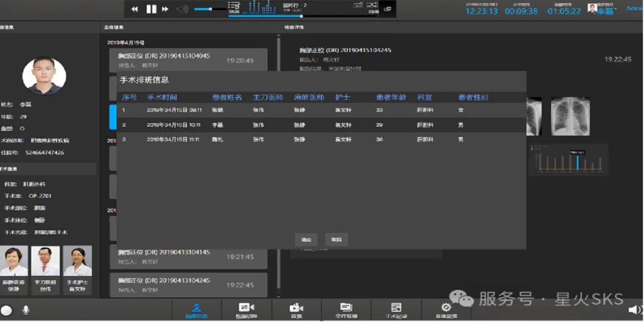Image resolution: width=644 pixels, height=322 pixels.
Task: Sort by the 手术时间 column header
Action: [162, 97]
